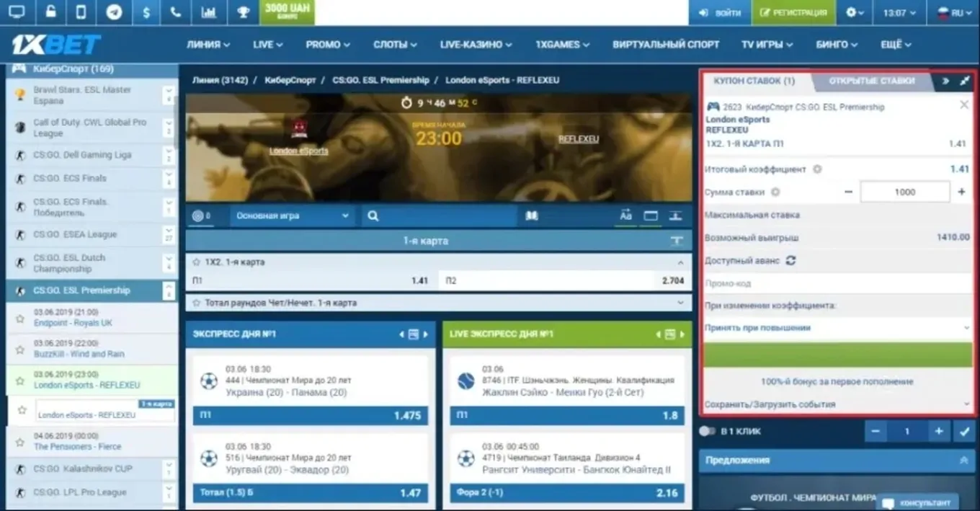This screenshot has height=511, width=980.
Task: Refresh the Доступный аванс icon
Action: point(790,260)
